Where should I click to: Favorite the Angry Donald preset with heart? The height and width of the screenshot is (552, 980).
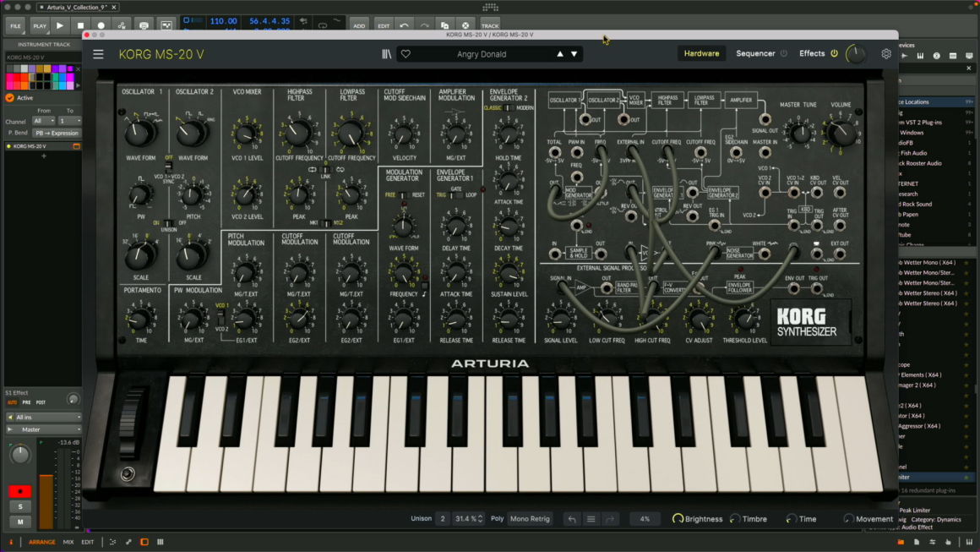406,54
